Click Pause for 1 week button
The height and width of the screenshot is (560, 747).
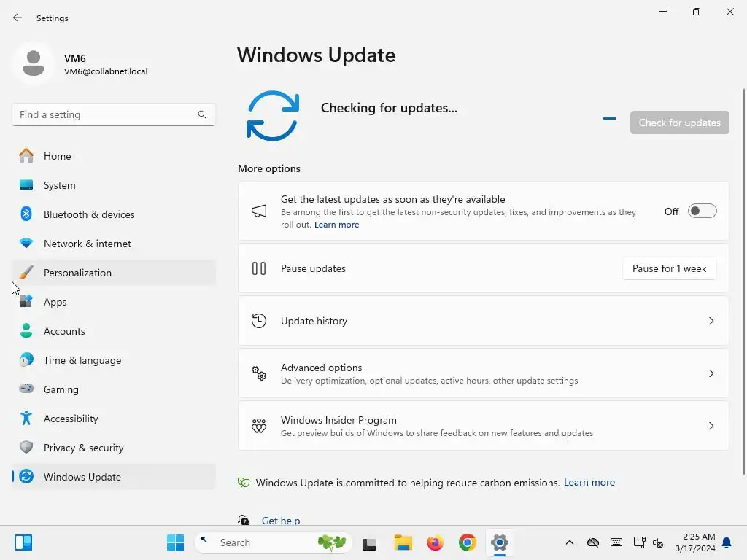click(x=669, y=268)
